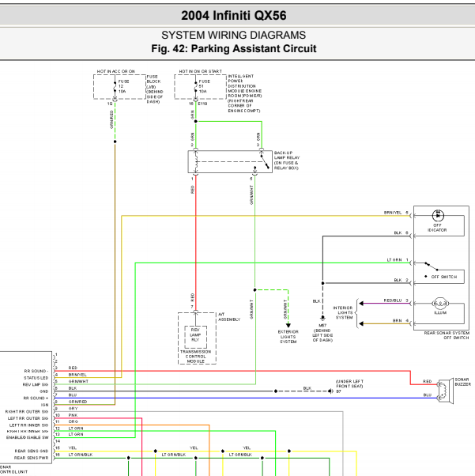Click the "LEFT RR INNER SIG" pin label
475x476 pixels.
(x=28, y=425)
